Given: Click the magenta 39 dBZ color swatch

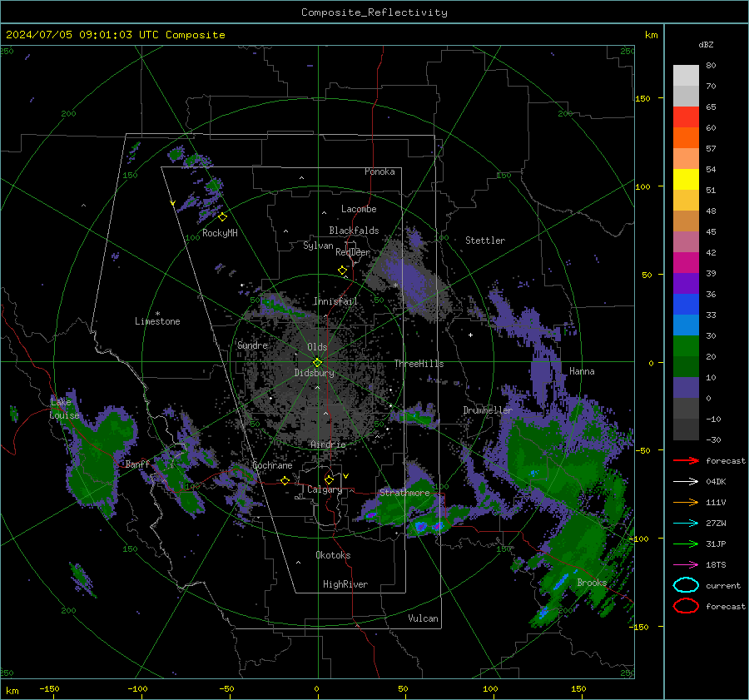Looking at the screenshot, I should [x=686, y=263].
